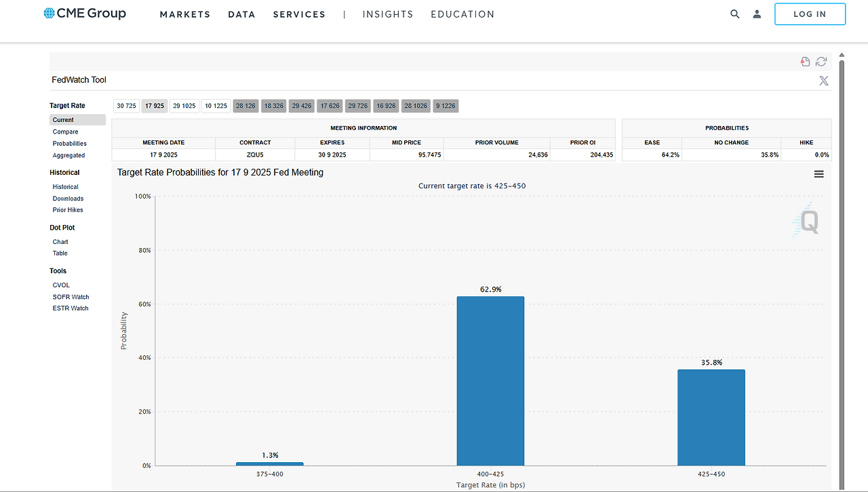Select the 10 1225 meeting tab
Image resolution: width=868 pixels, height=492 pixels.
[x=216, y=106]
